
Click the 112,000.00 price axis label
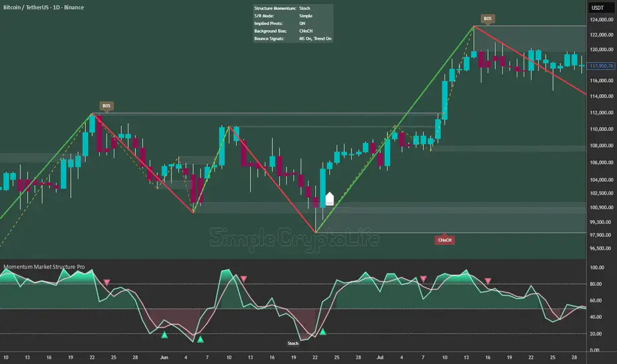click(x=601, y=113)
